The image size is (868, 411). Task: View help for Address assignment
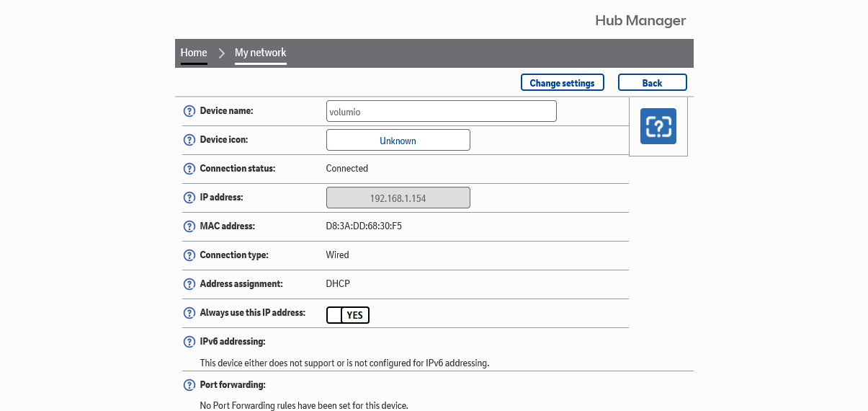click(x=189, y=284)
